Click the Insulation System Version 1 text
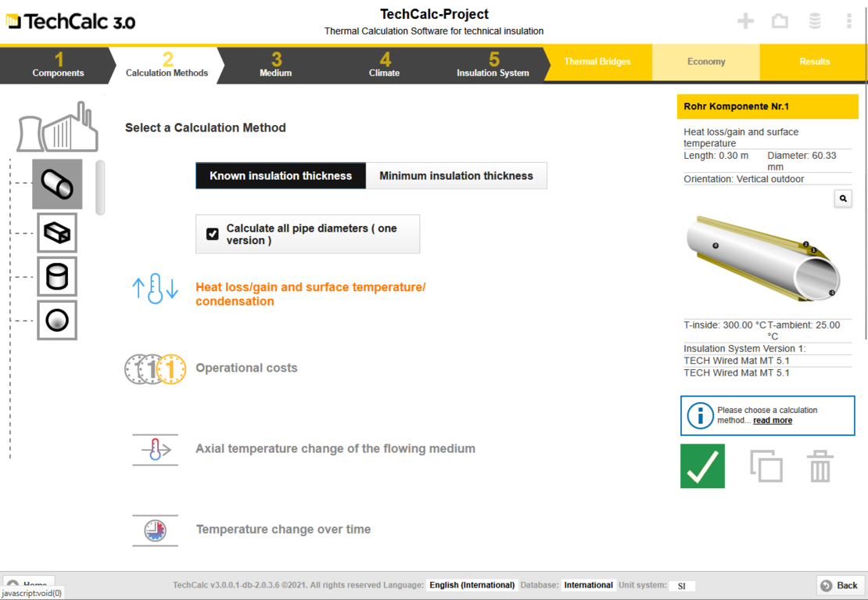868x600 pixels. pos(744,348)
